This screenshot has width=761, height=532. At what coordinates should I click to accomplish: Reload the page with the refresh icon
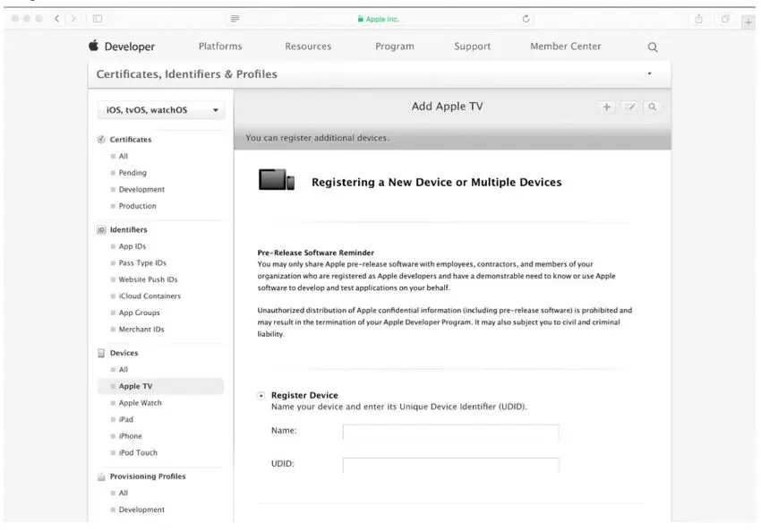click(x=526, y=19)
